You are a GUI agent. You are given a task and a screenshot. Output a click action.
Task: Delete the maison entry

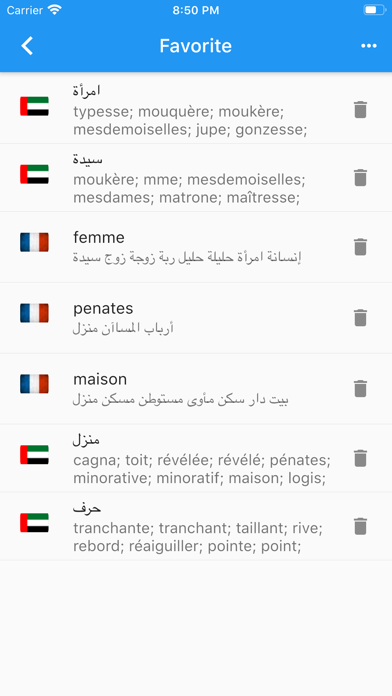[360, 388]
